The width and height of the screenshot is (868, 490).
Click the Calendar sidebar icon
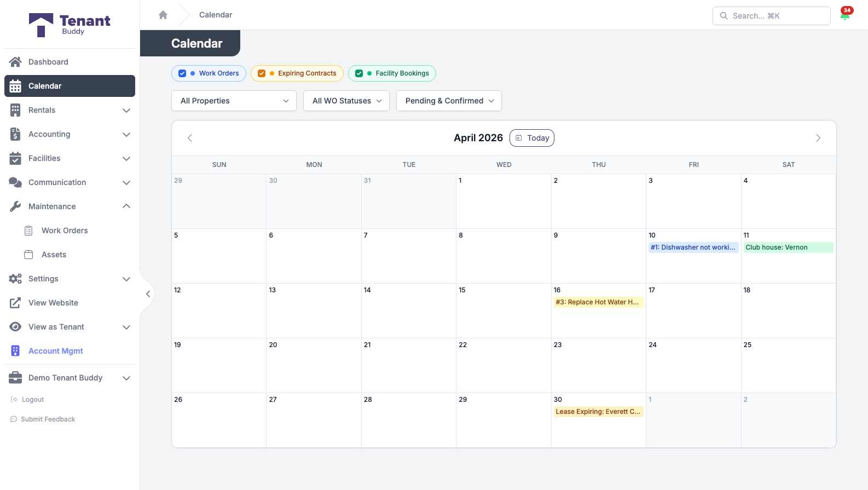pos(15,86)
